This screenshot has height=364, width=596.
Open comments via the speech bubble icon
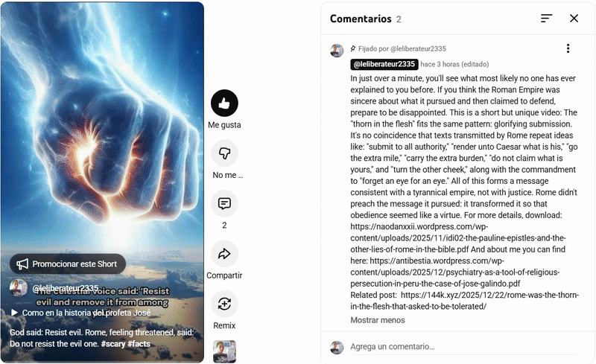(224, 204)
